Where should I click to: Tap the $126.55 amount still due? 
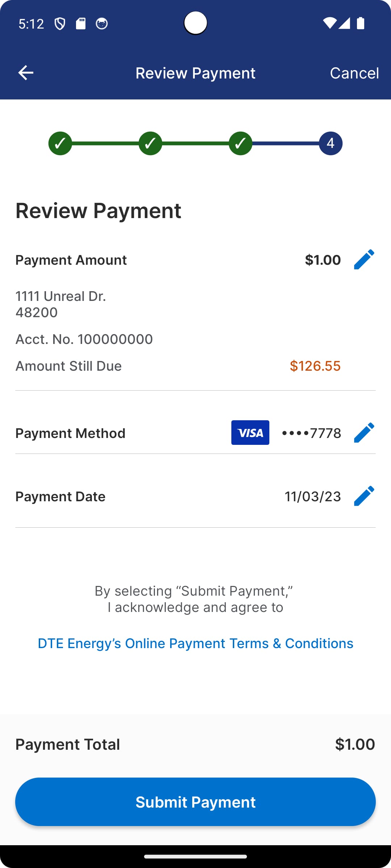point(315,366)
